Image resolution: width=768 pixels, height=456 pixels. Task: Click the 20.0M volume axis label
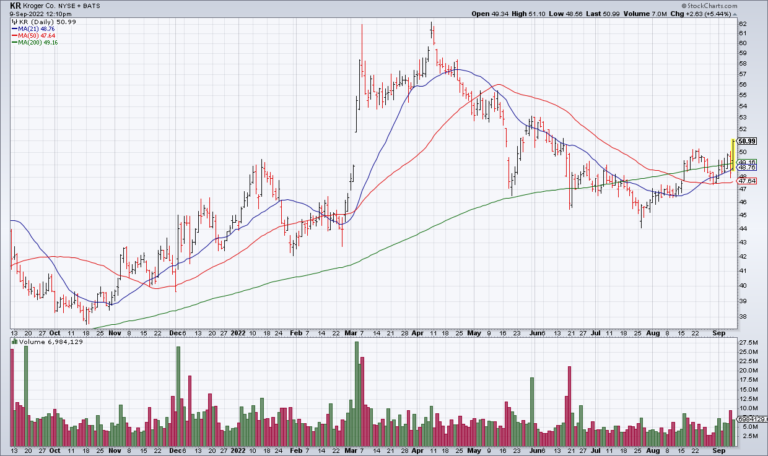click(x=747, y=370)
